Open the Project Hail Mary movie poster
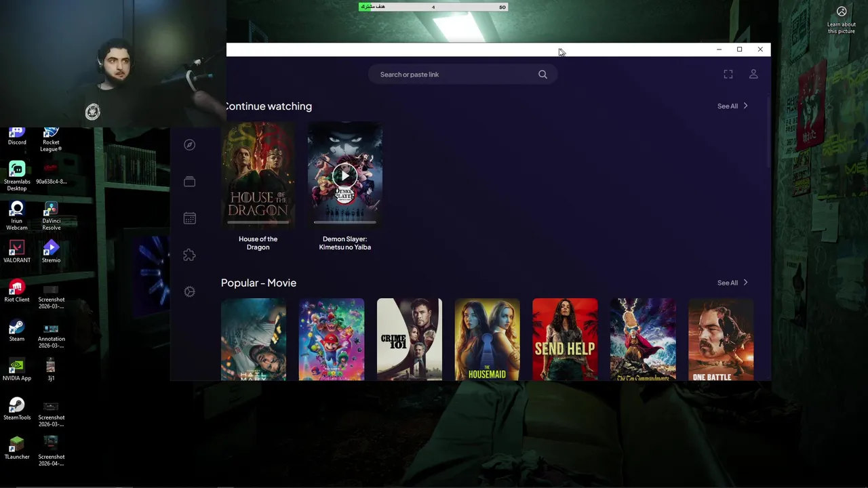This screenshot has width=868, height=488. (x=254, y=340)
